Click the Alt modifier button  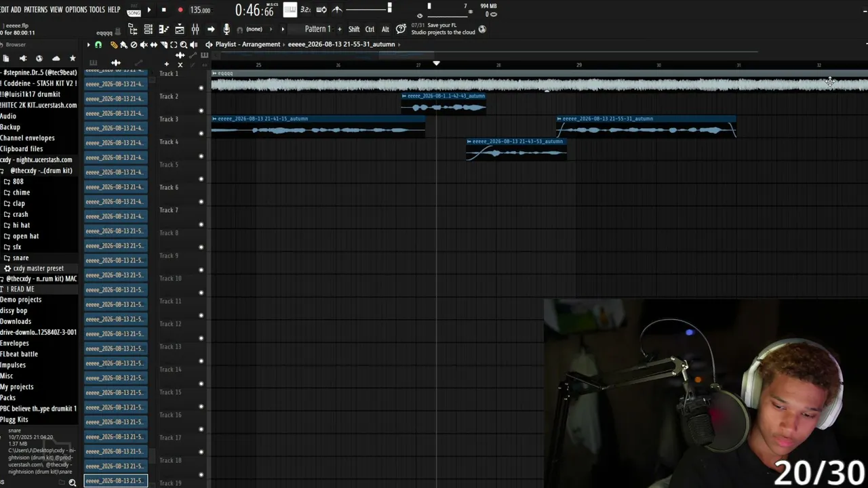[x=385, y=29]
